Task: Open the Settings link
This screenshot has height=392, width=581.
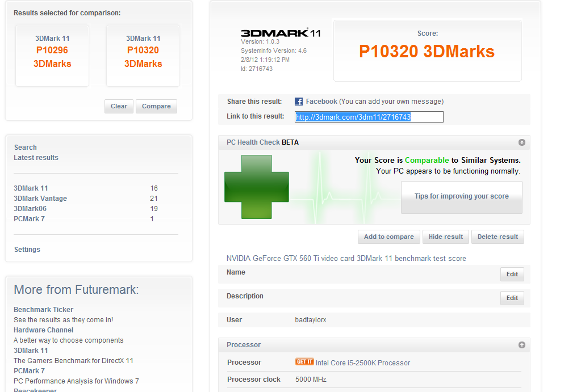Action: 27,250
